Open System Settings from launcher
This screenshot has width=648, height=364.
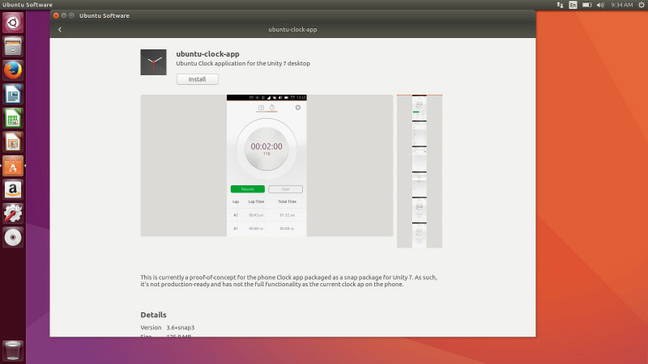coord(13,214)
